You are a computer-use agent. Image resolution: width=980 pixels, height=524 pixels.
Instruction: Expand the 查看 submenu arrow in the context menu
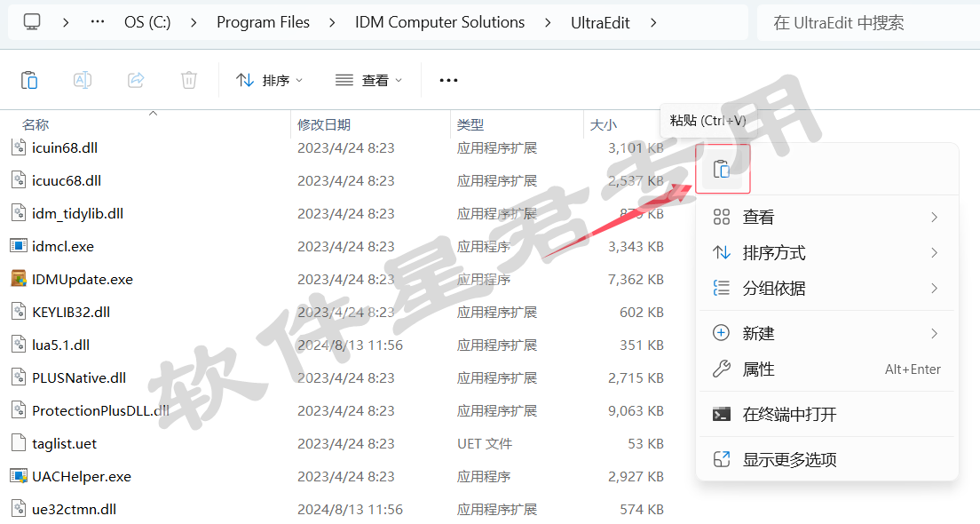pos(935,217)
